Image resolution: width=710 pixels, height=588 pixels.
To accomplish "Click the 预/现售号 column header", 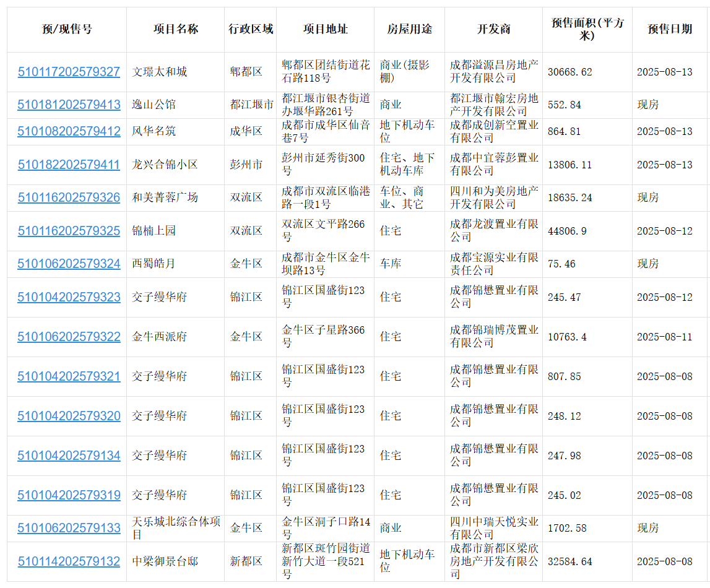I will [67, 30].
